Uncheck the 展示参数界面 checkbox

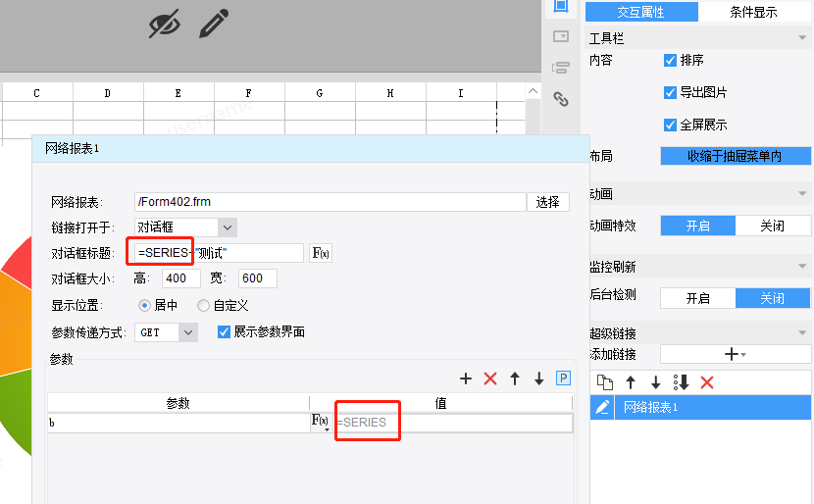pyautogui.click(x=224, y=331)
